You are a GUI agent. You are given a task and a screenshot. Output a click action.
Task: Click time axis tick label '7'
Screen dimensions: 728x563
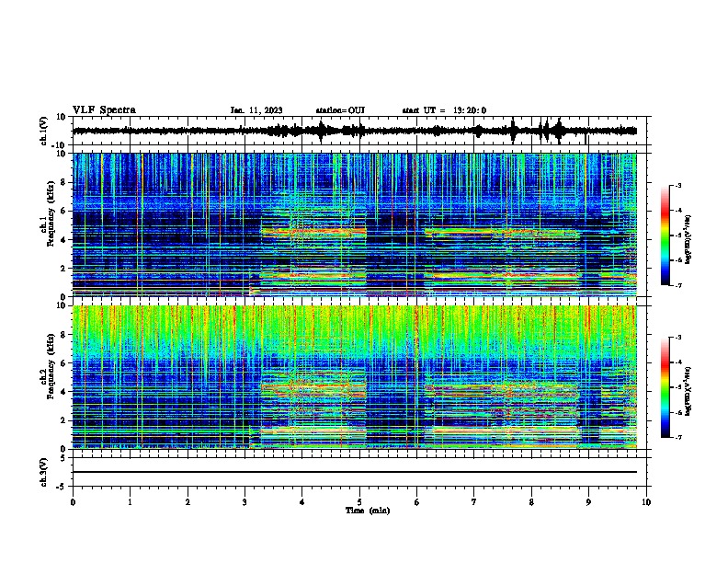pos(474,502)
